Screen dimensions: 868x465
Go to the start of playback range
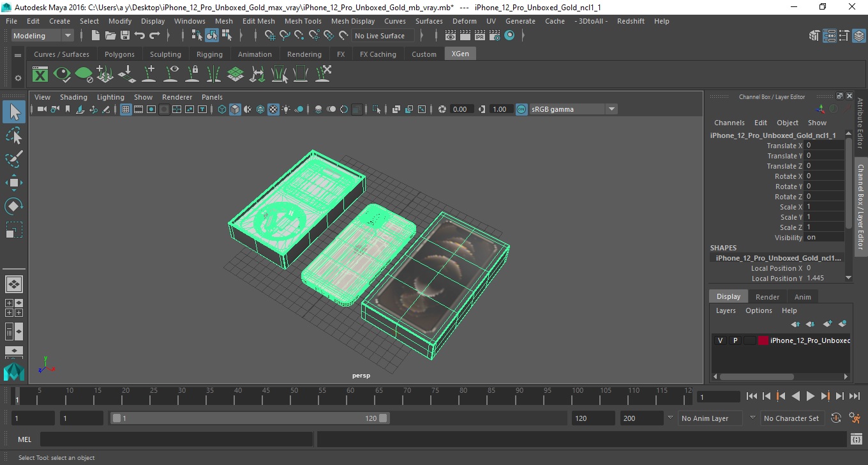[751, 397]
